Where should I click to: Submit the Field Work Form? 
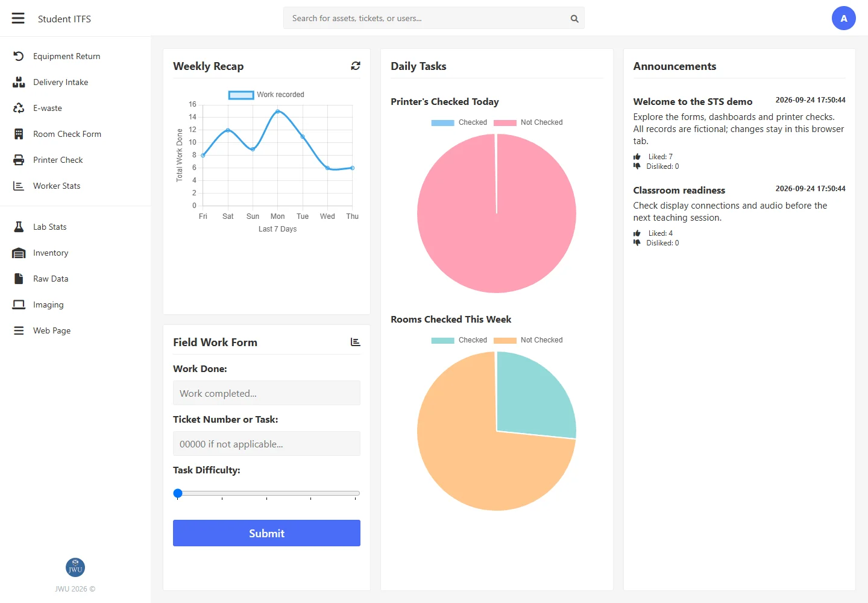pos(266,533)
